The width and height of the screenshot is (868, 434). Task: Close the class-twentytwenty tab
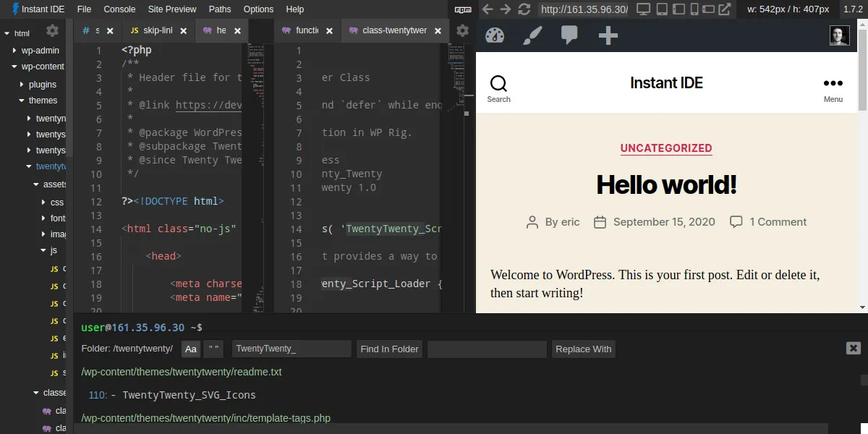pyautogui.click(x=438, y=31)
